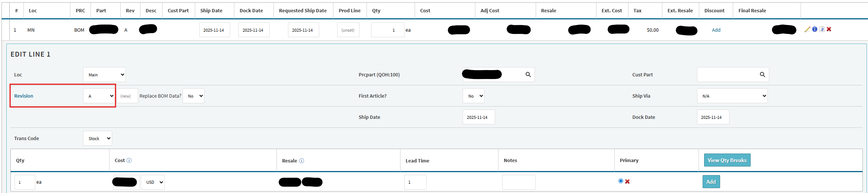The width and height of the screenshot is (868, 193).
Task: Click the pencil edit icon on line 1
Action: tap(807, 29)
